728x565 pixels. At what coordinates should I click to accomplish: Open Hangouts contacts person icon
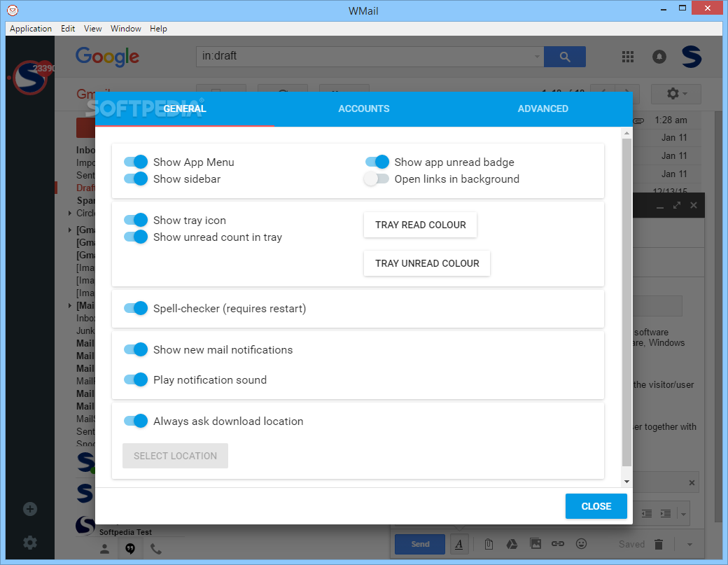105,549
